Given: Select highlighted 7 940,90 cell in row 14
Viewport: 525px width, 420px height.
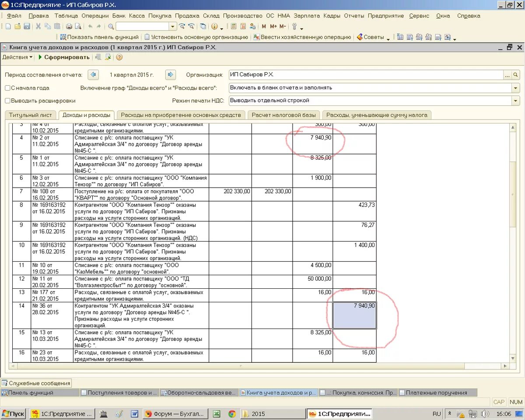Looking at the screenshot, I should [x=355, y=315].
